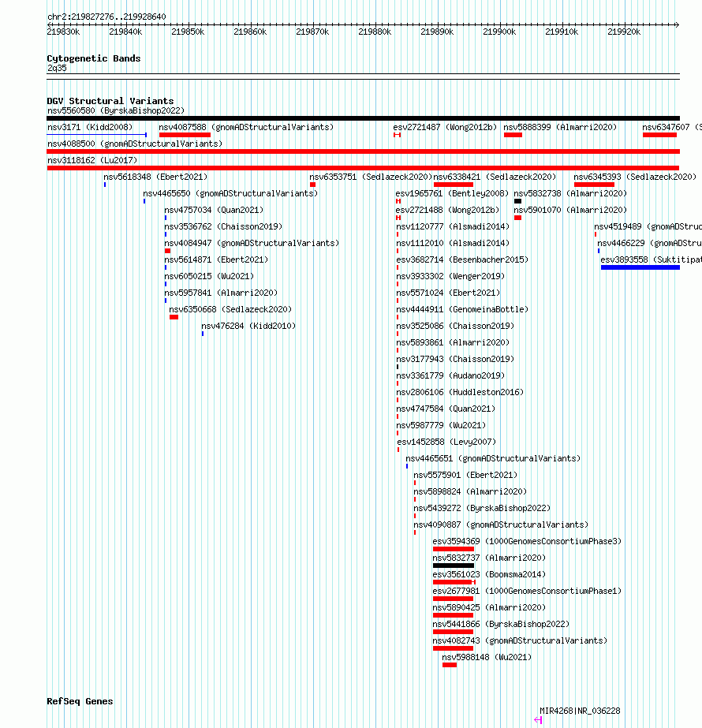This screenshot has width=702, height=728.
Task: Select nsv6050215 (Wu2021) label
Action: point(209,276)
